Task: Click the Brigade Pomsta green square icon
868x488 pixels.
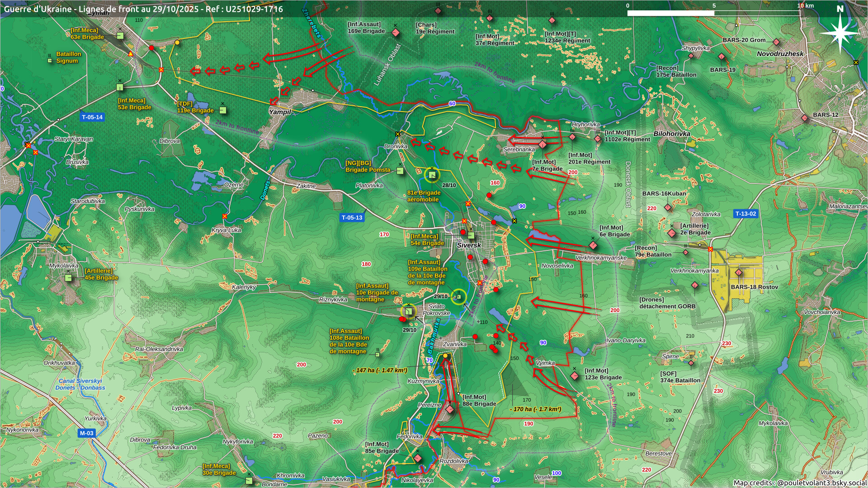Action: 400,171
